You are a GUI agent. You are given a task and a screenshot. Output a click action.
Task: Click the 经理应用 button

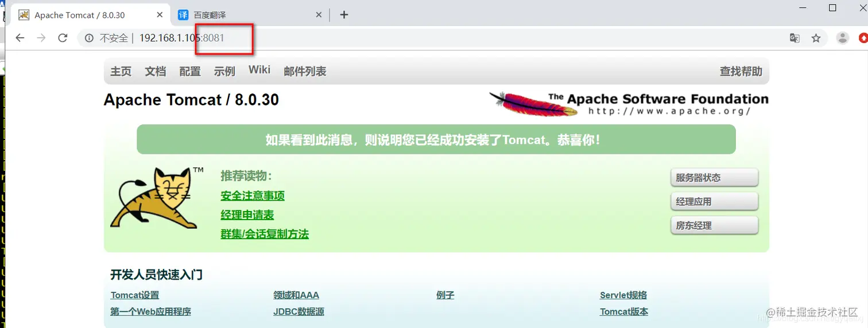pos(714,202)
